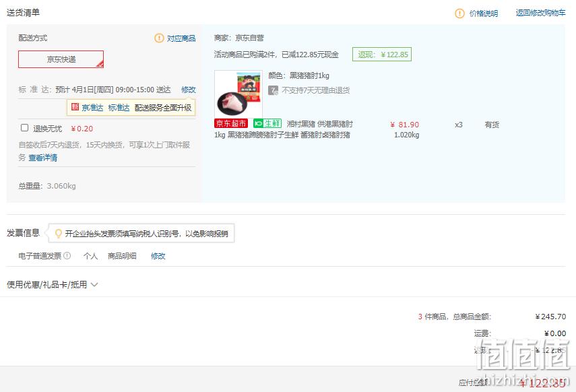
Task: Click the ¥81.90 product price
Action: point(404,125)
